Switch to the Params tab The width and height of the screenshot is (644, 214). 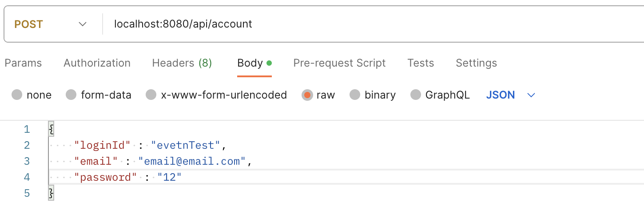[x=23, y=63]
